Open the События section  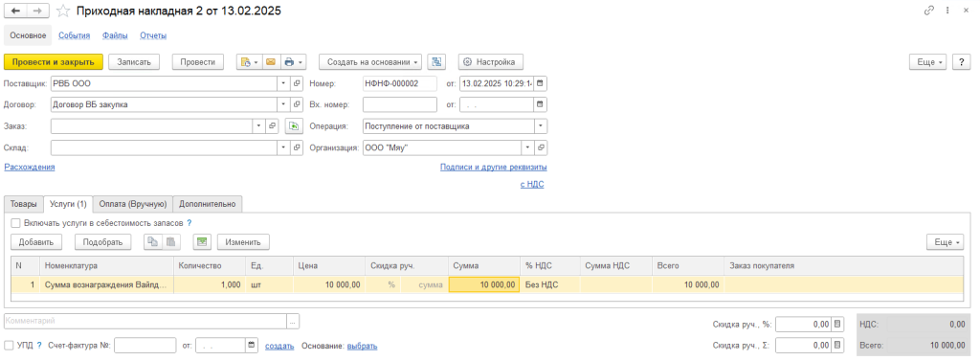[75, 35]
